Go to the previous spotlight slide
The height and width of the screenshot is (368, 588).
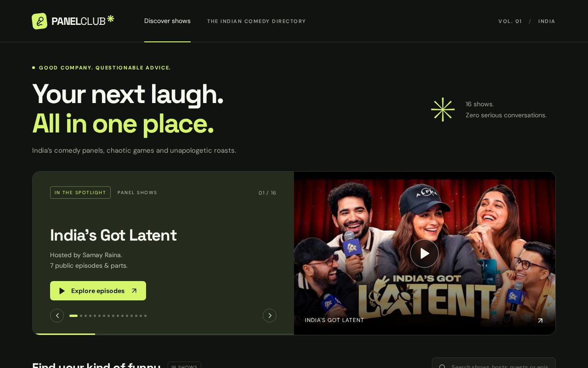(x=57, y=316)
